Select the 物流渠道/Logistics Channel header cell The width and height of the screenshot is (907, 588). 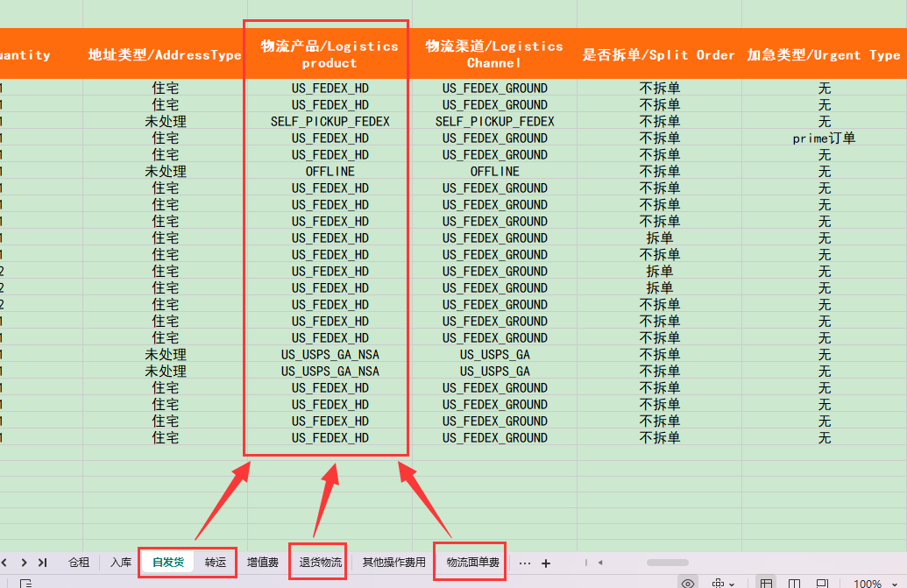click(x=494, y=53)
